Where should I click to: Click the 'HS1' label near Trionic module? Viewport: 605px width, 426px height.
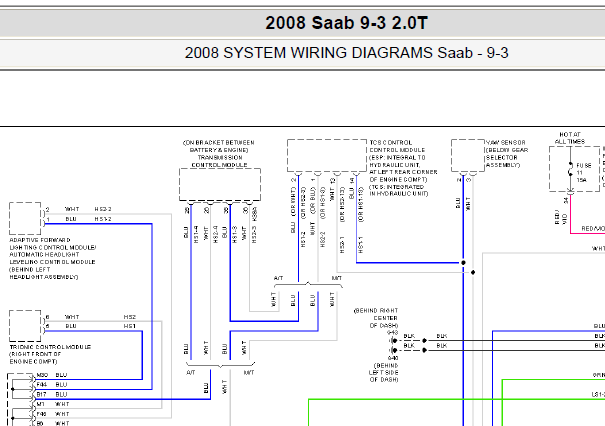(130, 326)
